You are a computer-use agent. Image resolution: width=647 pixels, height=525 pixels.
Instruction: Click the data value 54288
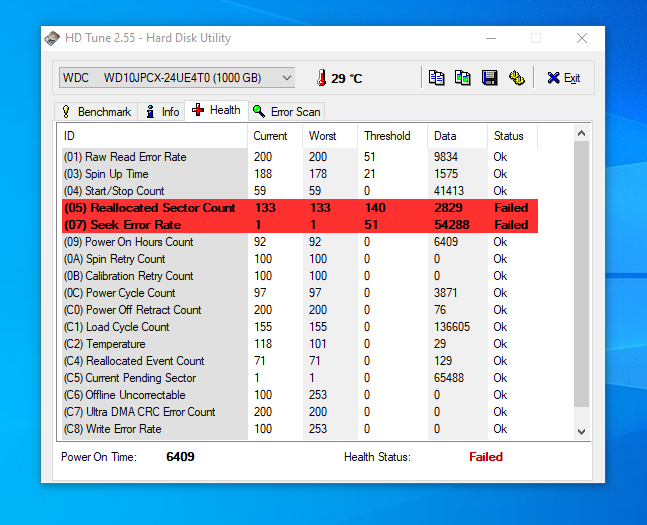pyautogui.click(x=452, y=225)
